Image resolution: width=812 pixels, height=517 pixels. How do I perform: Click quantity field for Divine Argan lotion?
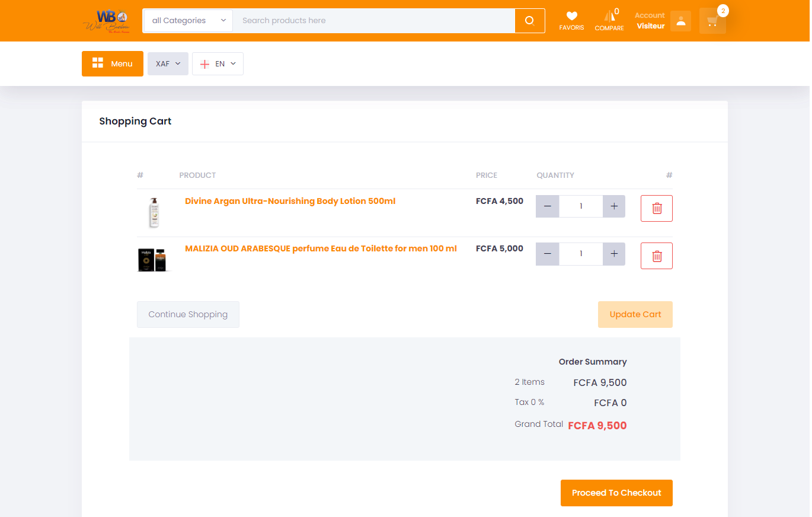[581, 206]
